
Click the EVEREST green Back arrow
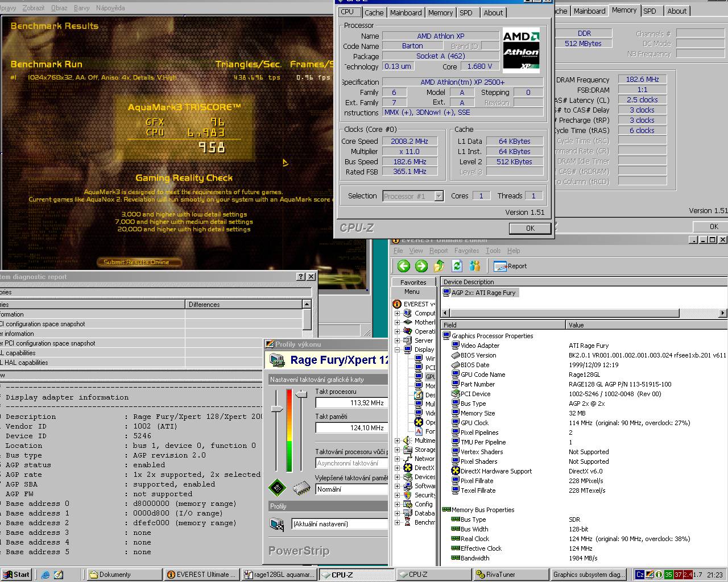pyautogui.click(x=404, y=266)
